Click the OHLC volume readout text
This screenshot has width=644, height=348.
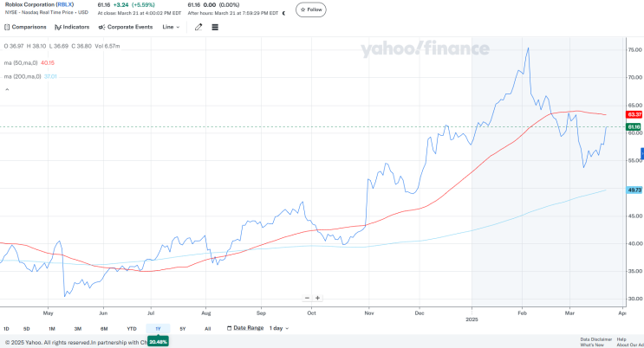tap(62, 47)
